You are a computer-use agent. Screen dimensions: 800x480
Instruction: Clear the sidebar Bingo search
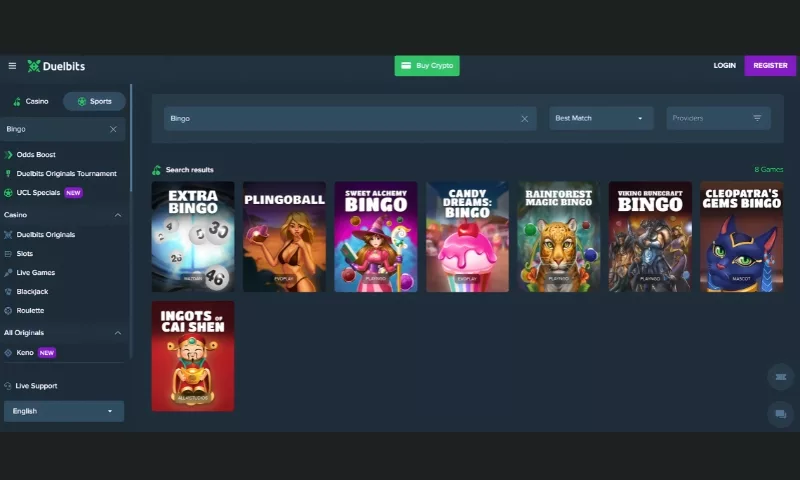[x=113, y=130]
